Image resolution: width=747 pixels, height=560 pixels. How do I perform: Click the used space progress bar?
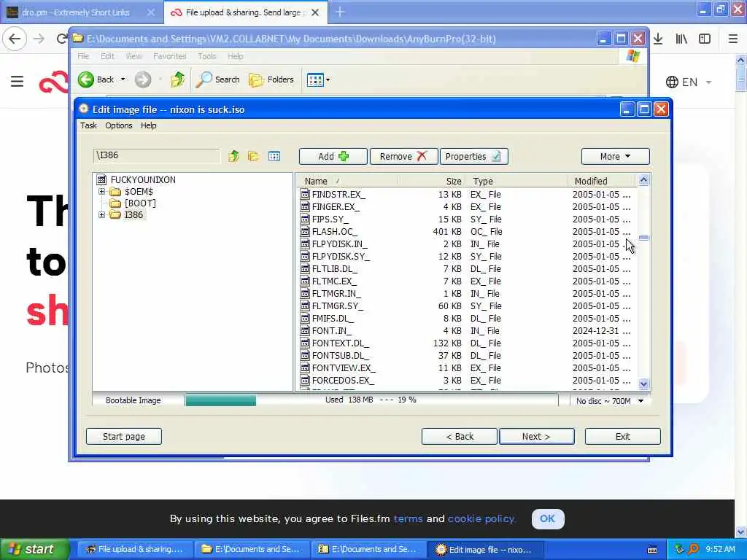click(371, 400)
